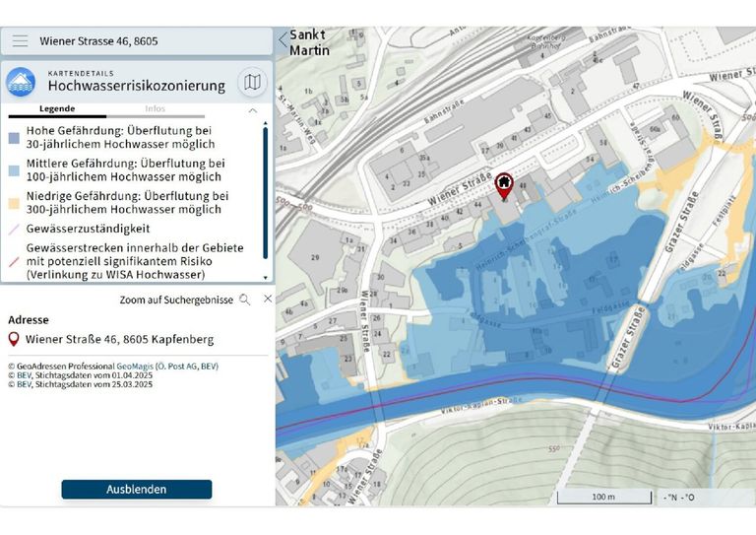756x535 pixels.
Task: Open the map selection icon in Kartendetails
Action: click(x=252, y=82)
